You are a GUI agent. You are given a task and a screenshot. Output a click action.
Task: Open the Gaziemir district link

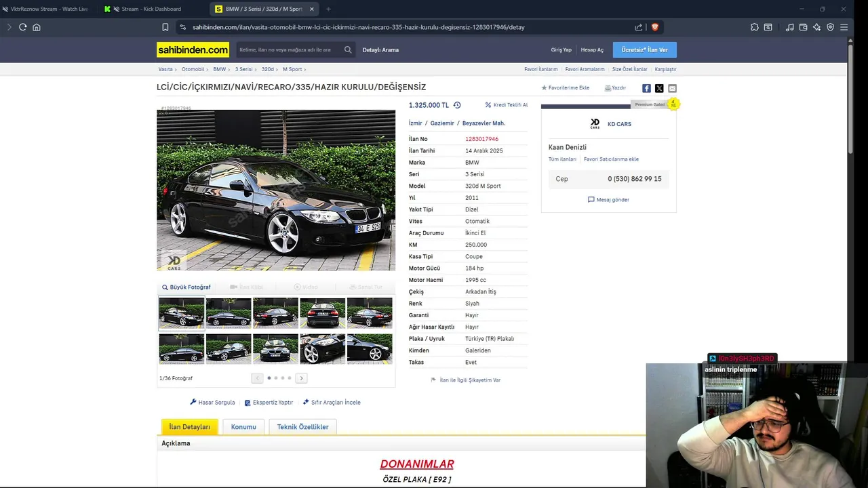[442, 123]
